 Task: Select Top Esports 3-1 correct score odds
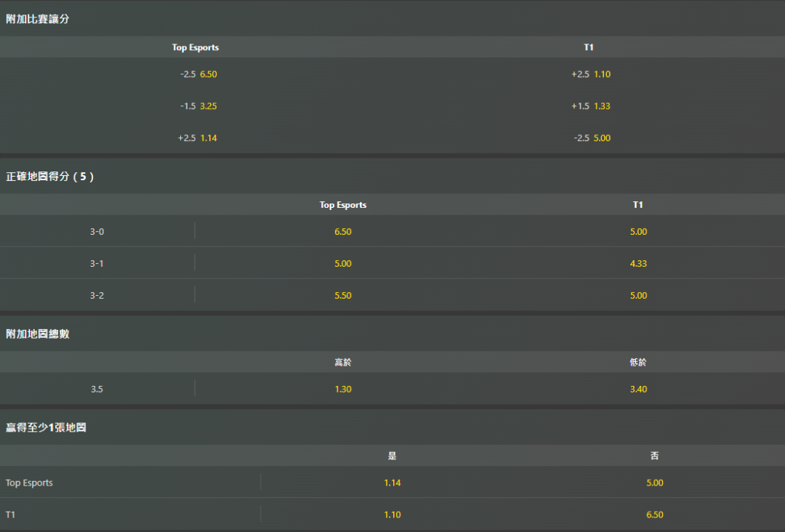[x=343, y=264]
